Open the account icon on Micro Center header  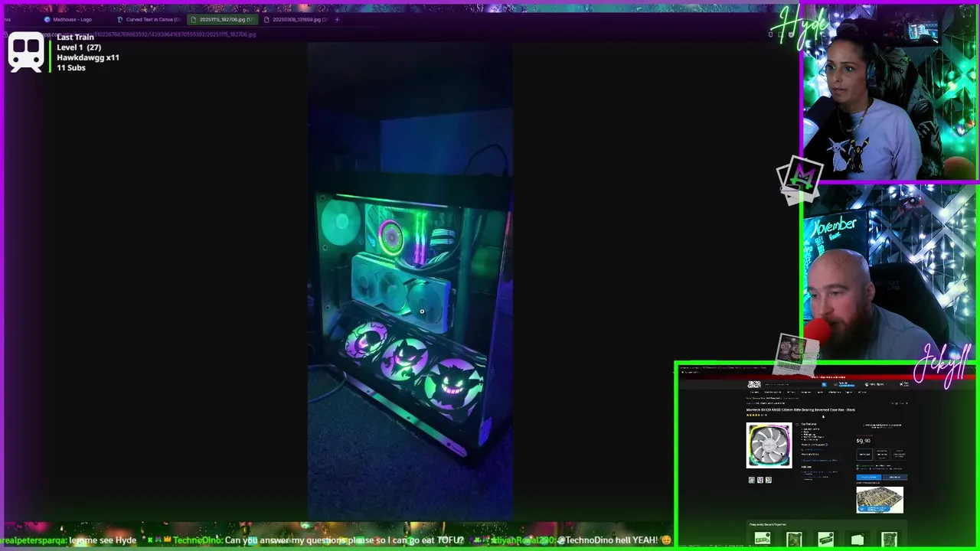click(x=867, y=384)
